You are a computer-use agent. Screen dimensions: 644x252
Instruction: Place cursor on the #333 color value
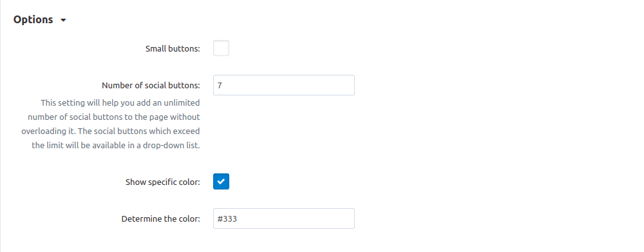coord(227,219)
